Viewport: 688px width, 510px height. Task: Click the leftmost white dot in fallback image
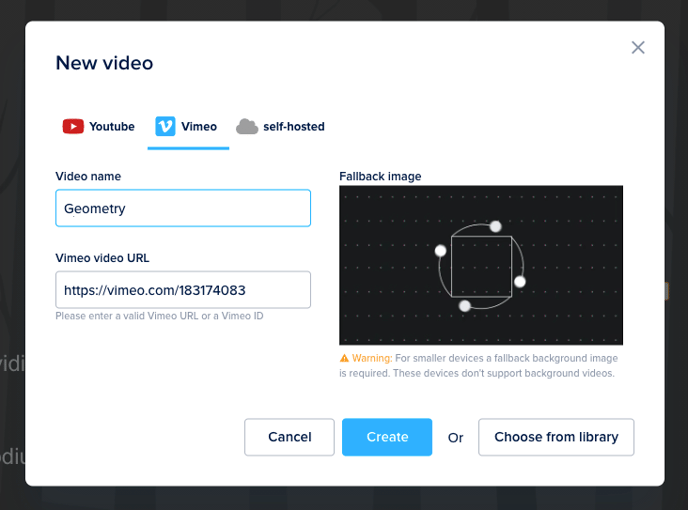(x=441, y=250)
